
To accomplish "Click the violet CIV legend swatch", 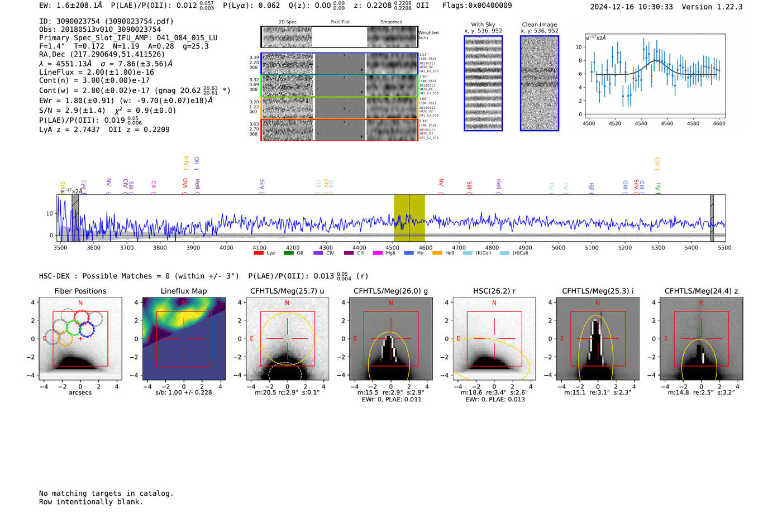I will tap(318, 253).
